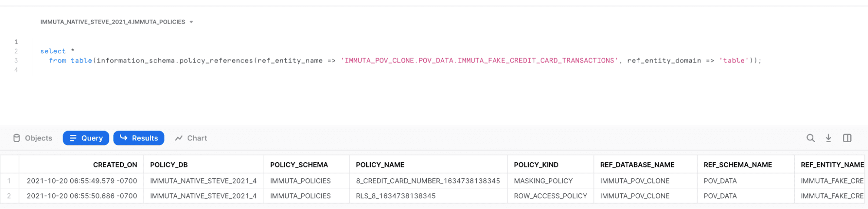Screen dimensions: 868x209
Task: Select the ROW_ACCESS_POLICY cell
Action: [551, 196]
